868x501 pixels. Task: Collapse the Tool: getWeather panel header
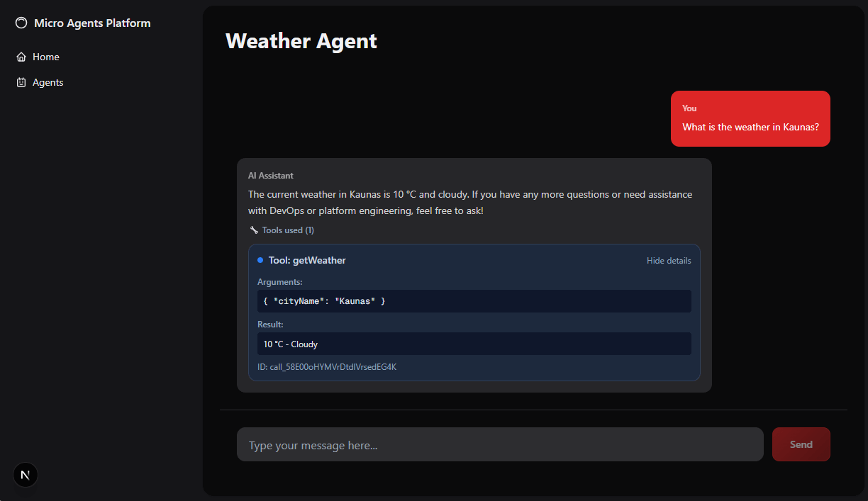pyautogui.click(x=307, y=260)
